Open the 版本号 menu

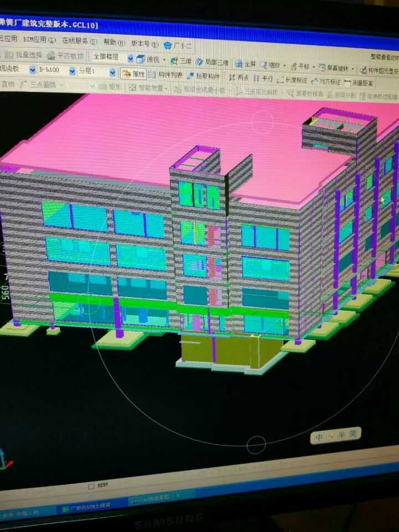click(x=145, y=44)
